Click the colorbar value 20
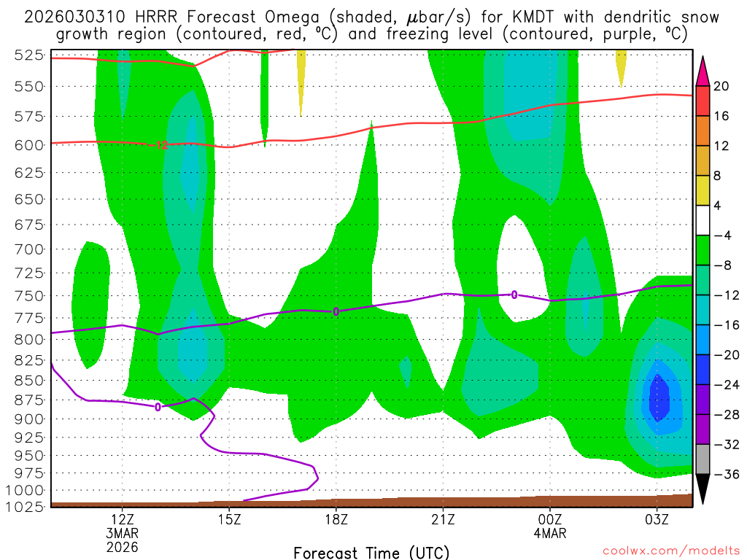The image size is (747, 560). coord(721,86)
